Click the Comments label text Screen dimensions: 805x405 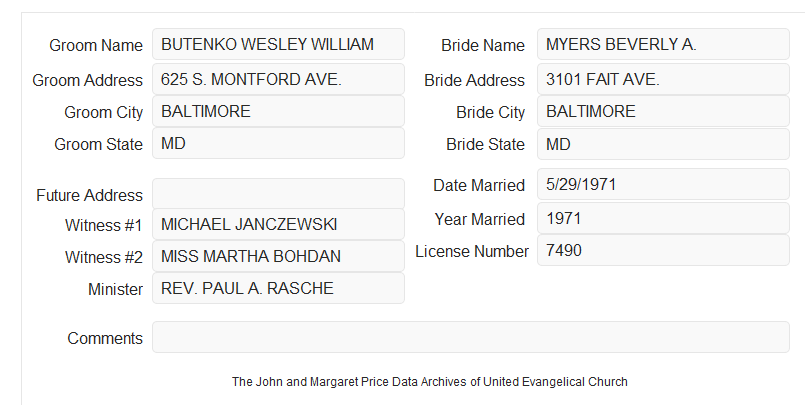click(105, 338)
